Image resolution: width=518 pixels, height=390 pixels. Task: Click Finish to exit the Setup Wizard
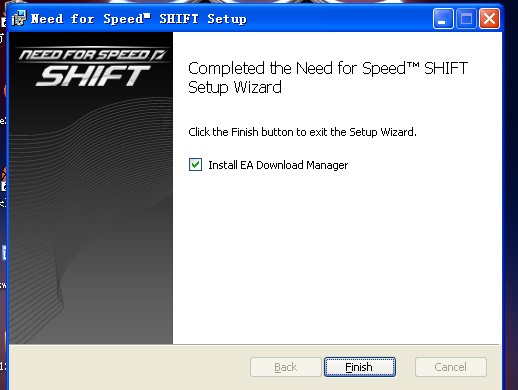pos(360,367)
